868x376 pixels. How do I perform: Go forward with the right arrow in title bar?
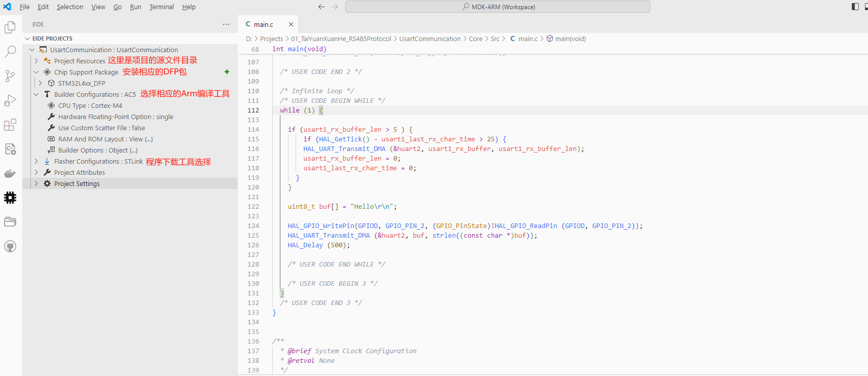[335, 7]
